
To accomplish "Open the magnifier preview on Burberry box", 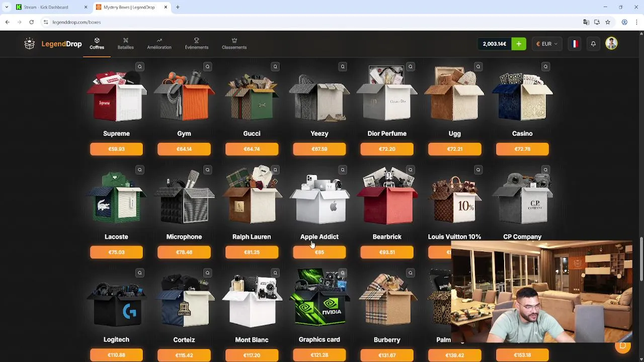I will click(x=411, y=273).
